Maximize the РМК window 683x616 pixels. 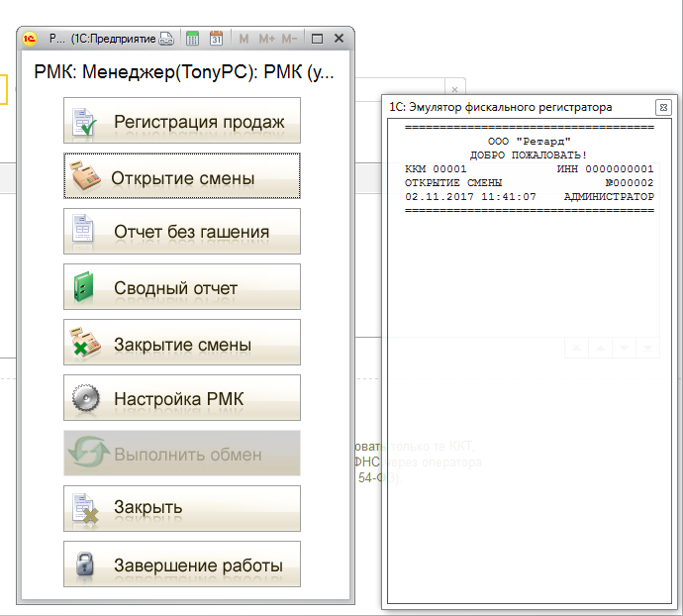point(317,39)
